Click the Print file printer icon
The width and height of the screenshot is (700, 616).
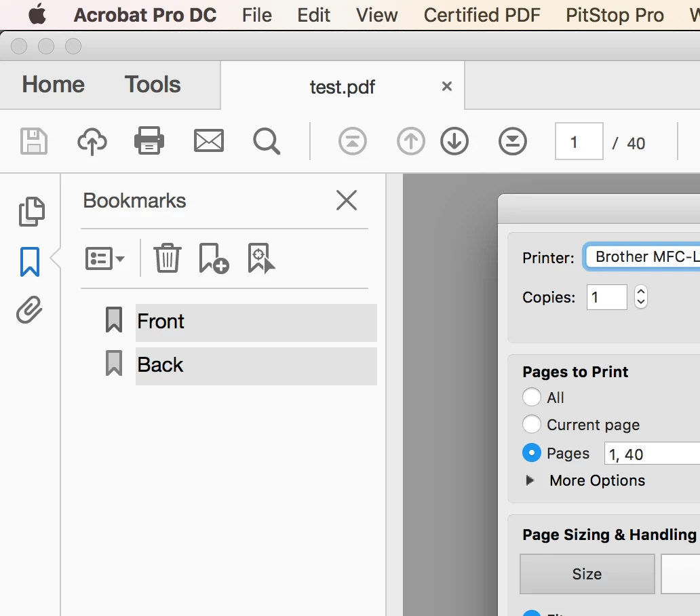tap(149, 140)
